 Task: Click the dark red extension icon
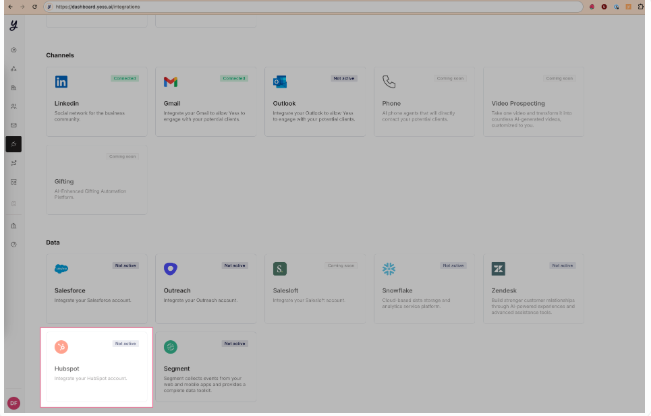pos(604,7)
